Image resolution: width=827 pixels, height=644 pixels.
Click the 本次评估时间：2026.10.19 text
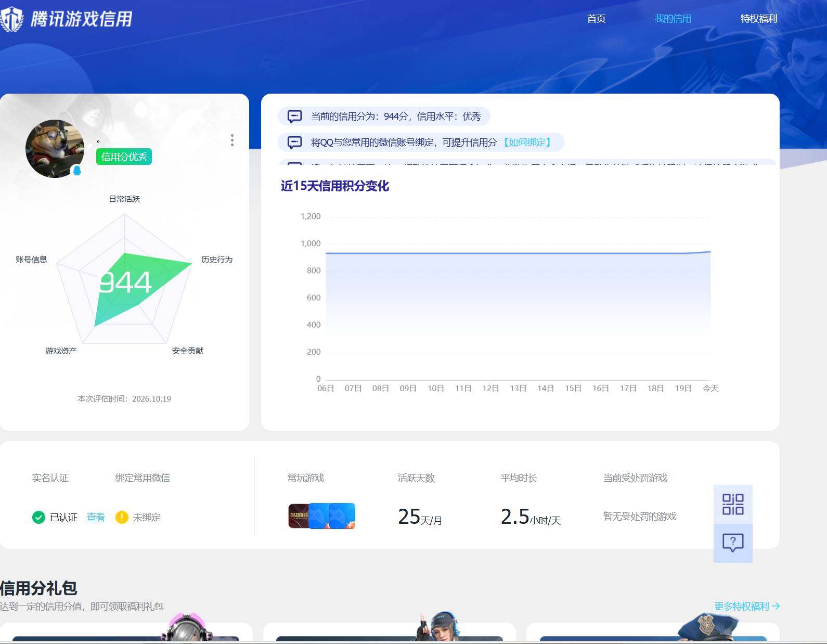point(124,398)
